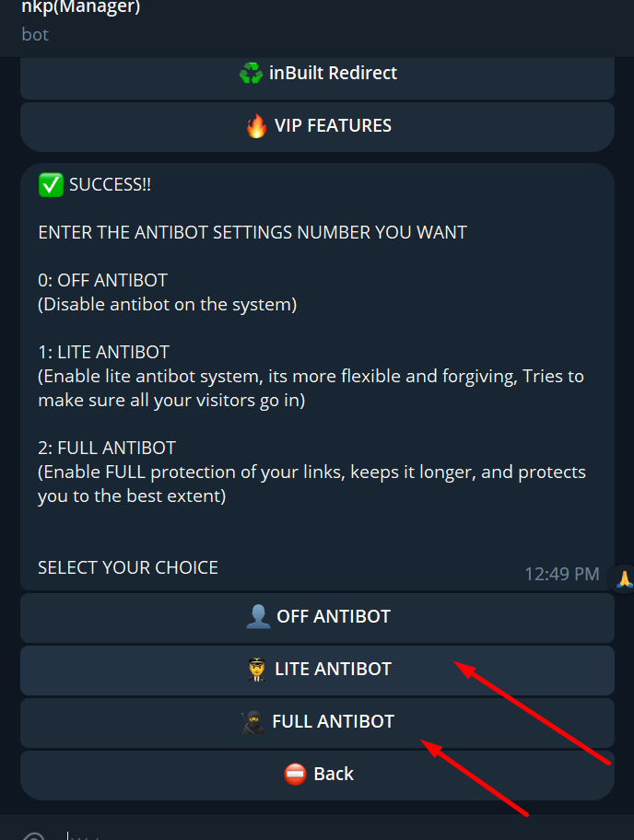Click the praying hands reaction emoji
The width and height of the screenshot is (634, 840).
point(624,578)
